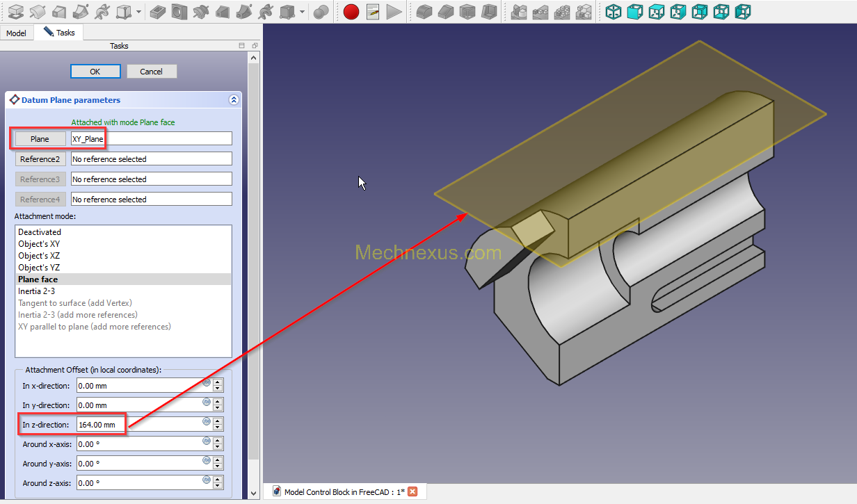Click the Reference2 'No reference selected' field
The image size is (857, 504).
coord(151,159)
